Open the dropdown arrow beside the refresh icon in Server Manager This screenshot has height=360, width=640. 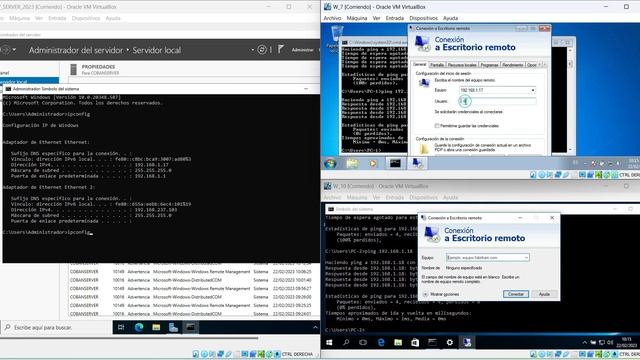(x=253, y=50)
